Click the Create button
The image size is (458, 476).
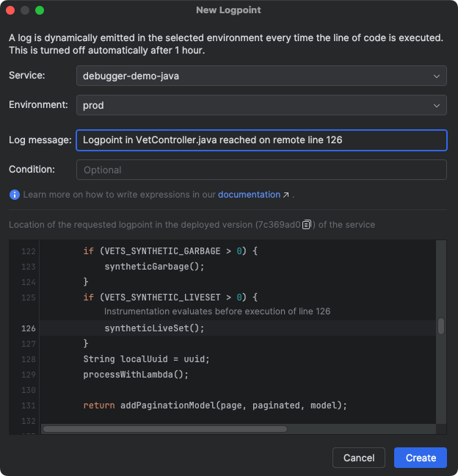pyautogui.click(x=421, y=458)
